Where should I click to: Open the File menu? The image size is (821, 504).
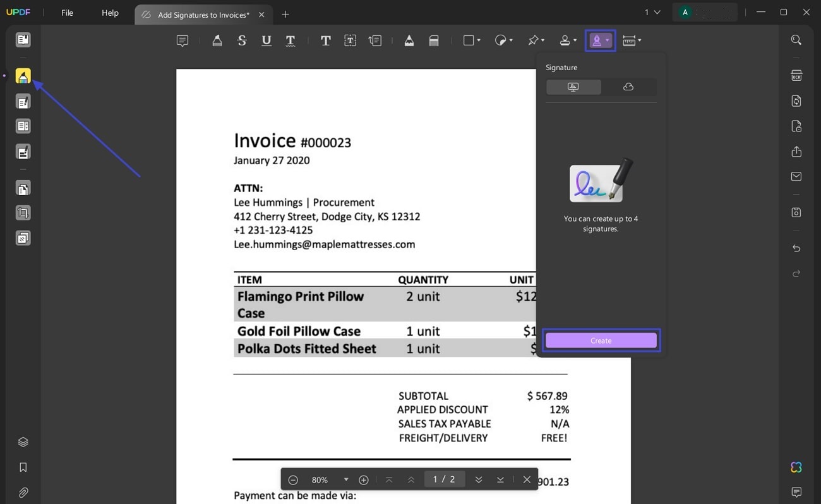pyautogui.click(x=66, y=12)
